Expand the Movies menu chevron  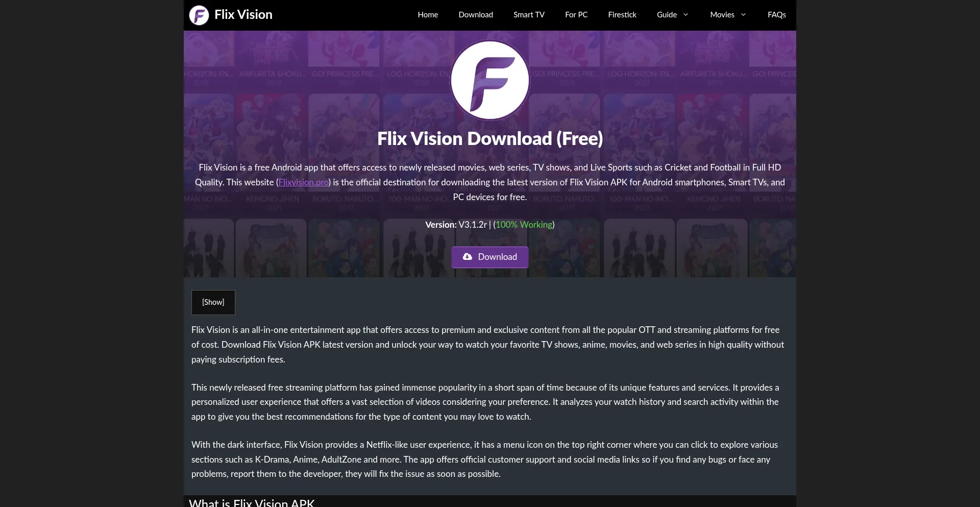point(743,15)
